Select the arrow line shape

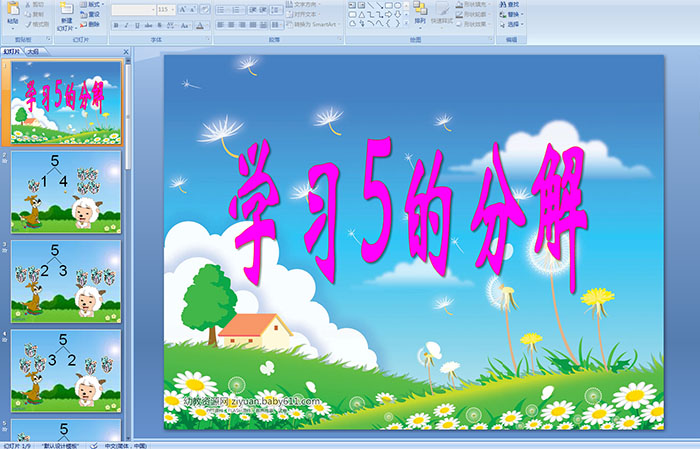[x=379, y=5]
